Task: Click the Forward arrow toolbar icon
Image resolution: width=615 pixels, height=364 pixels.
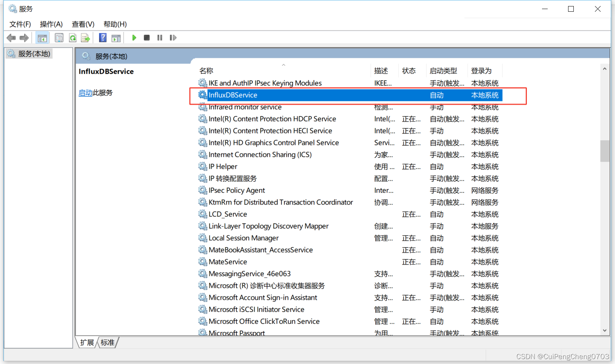Action: coord(24,38)
